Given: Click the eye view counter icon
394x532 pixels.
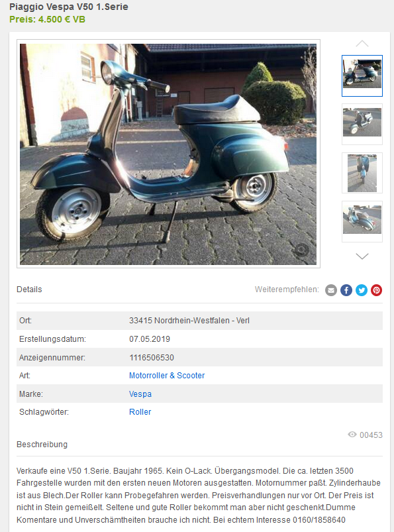Looking at the screenshot, I should [x=352, y=435].
